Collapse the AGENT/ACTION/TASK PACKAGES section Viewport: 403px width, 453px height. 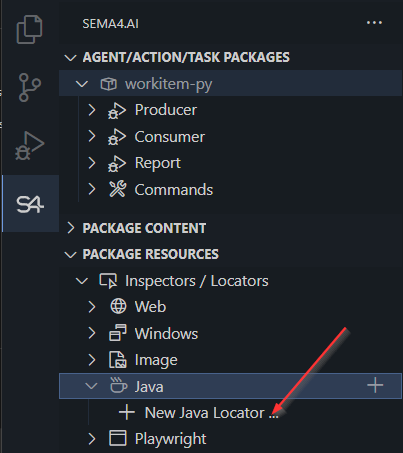177,57
